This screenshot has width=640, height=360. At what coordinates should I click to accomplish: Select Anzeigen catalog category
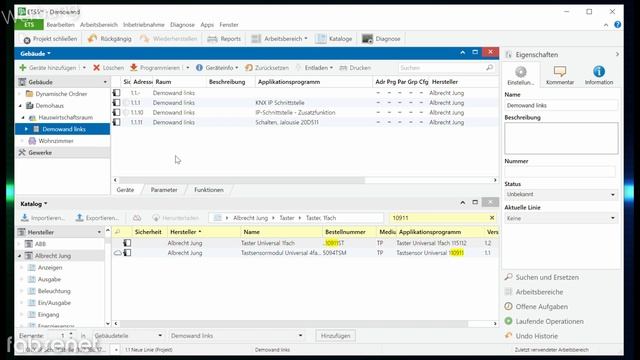[50, 268]
